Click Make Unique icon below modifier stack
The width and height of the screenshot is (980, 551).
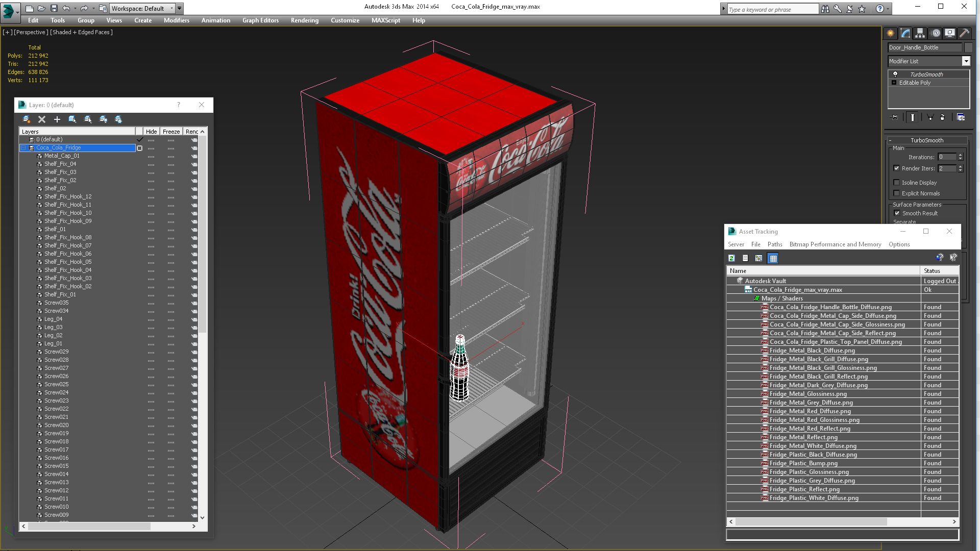(x=930, y=117)
